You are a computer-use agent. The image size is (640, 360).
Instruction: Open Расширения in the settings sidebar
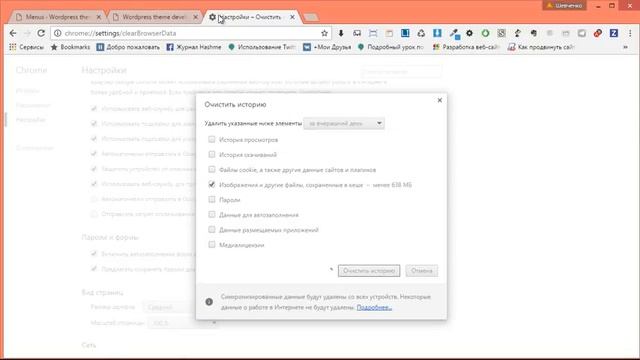tap(33, 105)
